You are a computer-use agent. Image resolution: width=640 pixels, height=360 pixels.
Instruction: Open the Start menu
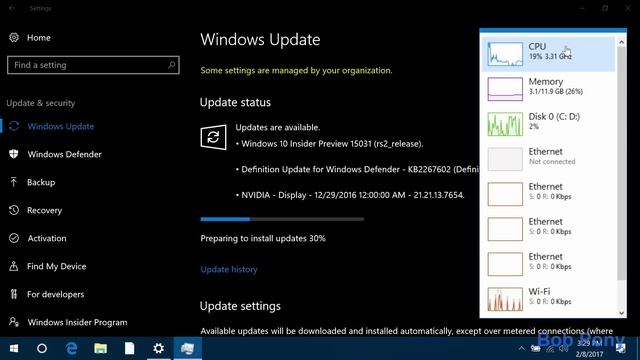click(x=14, y=348)
